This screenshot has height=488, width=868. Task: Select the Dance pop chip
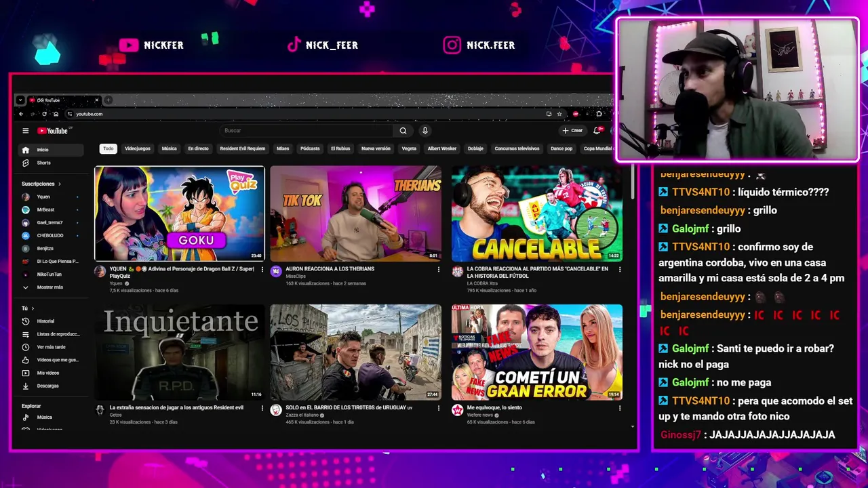pos(561,148)
